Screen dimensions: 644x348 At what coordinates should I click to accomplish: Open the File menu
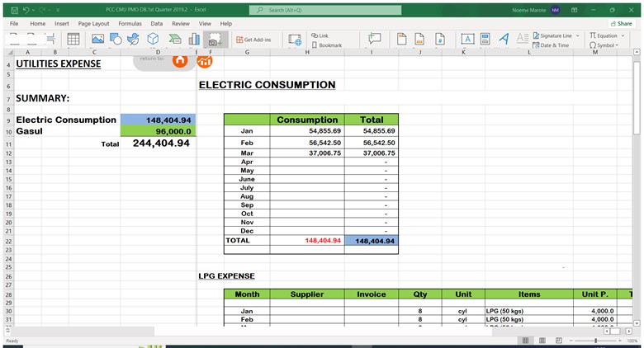(14, 23)
